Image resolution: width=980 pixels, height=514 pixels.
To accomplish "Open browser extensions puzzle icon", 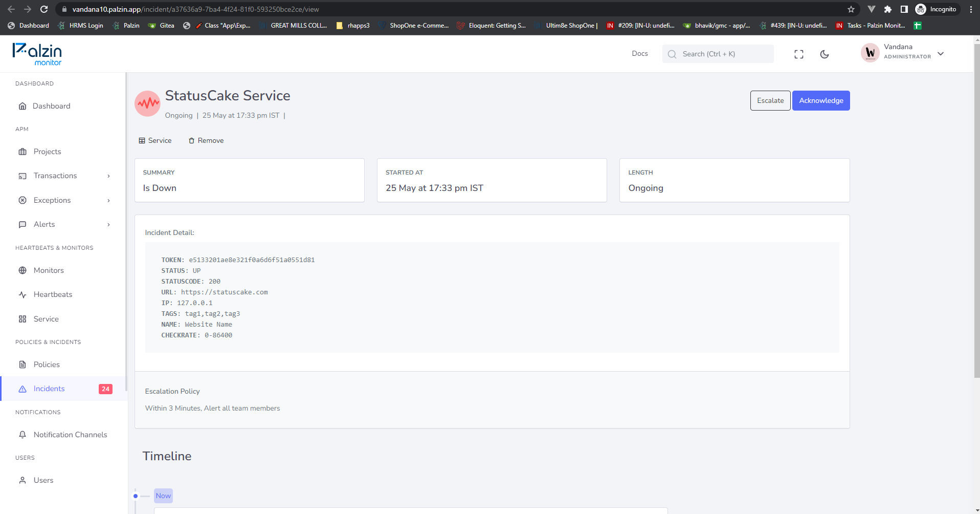I will (x=888, y=9).
